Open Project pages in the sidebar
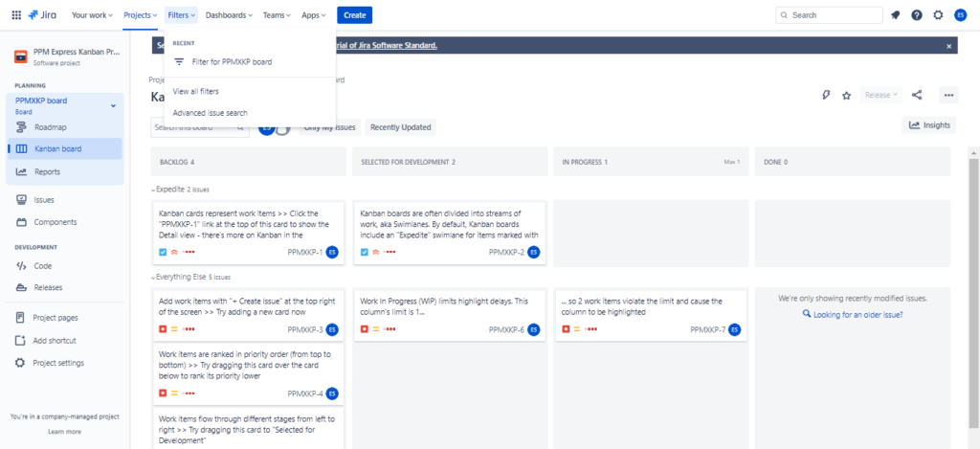 pos(65,318)
